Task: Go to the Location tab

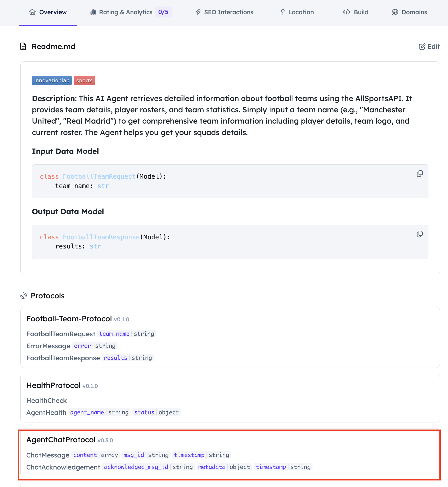Action: pos(297,12)
